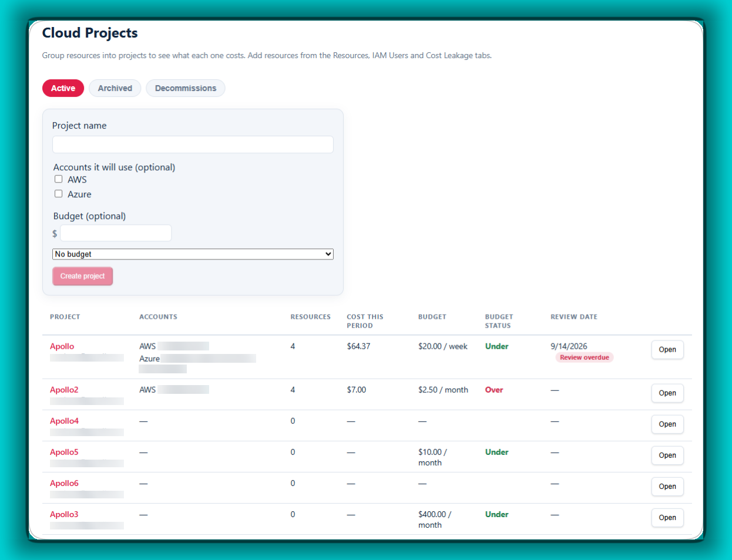732x560 pixels.
Task: Open the Apollo5 project link
Action: coord(64,452)
